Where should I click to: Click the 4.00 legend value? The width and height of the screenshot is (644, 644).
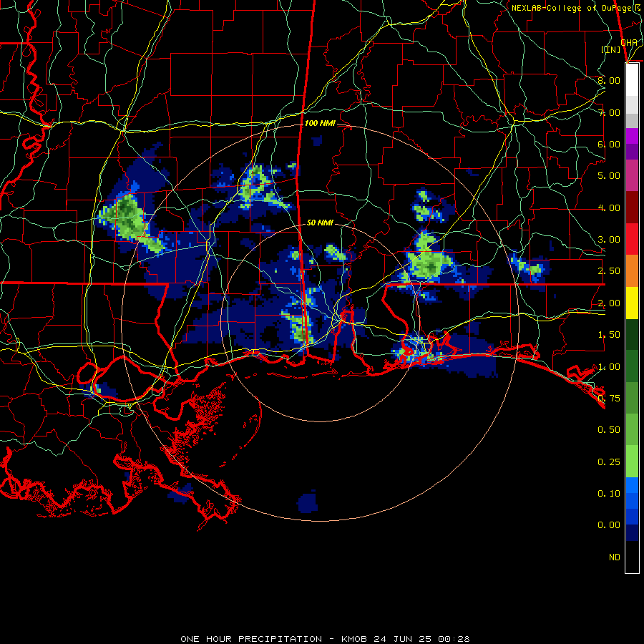click(x=609, y=208)
